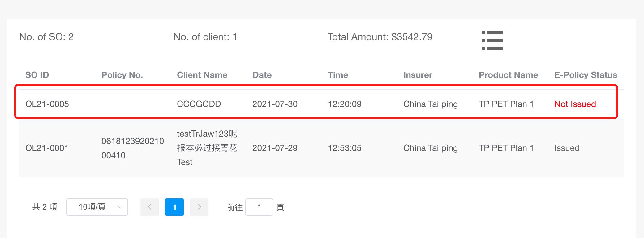Go to previous page arrow
Image resolution: width=644 pixels, height=238 pixels.
click(150, 207)
